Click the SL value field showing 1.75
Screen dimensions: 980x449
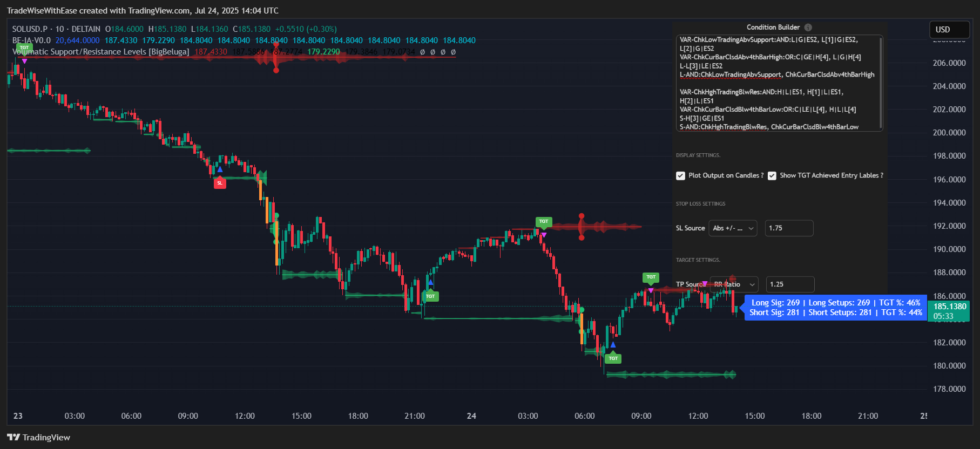tap(789, 228)
